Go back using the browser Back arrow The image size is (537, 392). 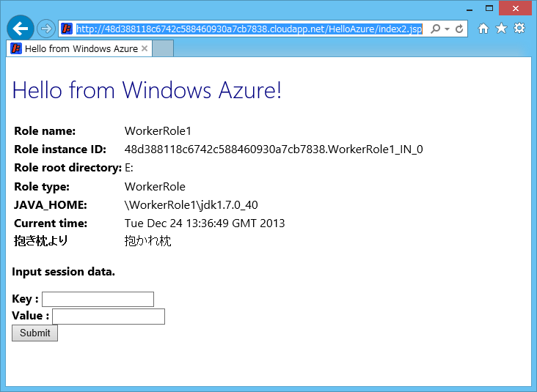(21, 29)
